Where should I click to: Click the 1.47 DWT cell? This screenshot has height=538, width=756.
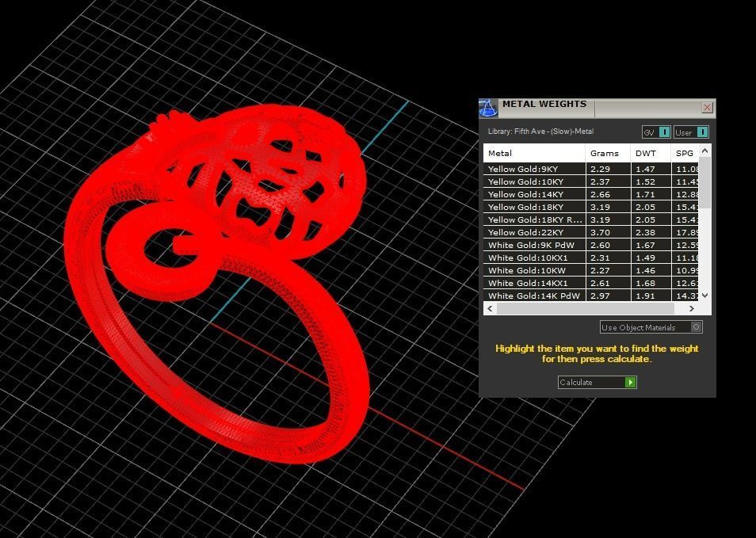651,169
